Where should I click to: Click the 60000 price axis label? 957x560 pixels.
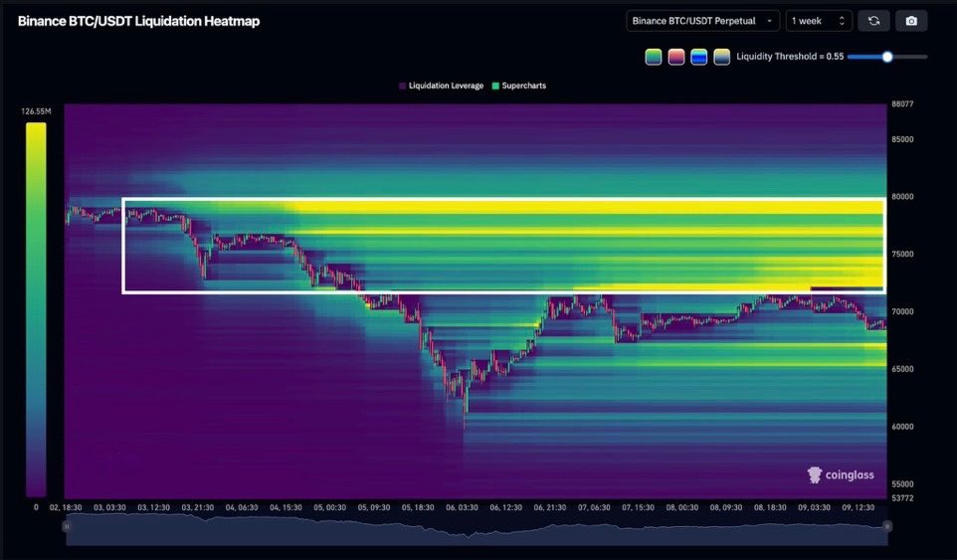[x=902, y=427]
